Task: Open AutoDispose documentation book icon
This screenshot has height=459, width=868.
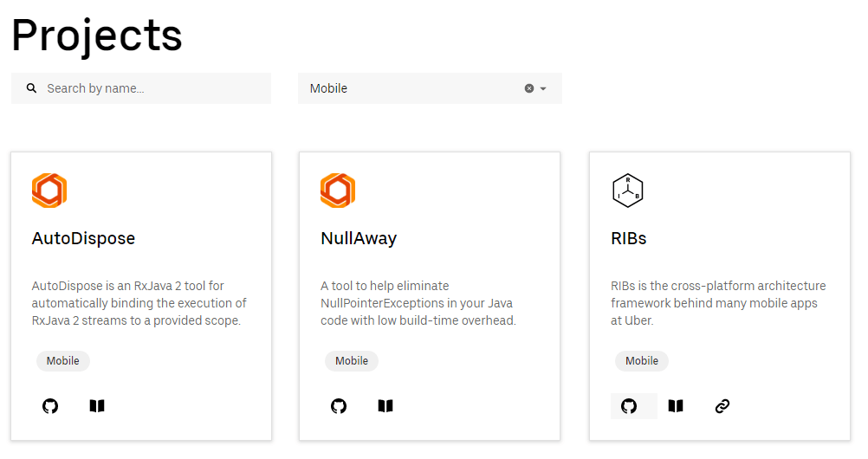Action: [97, 406]
